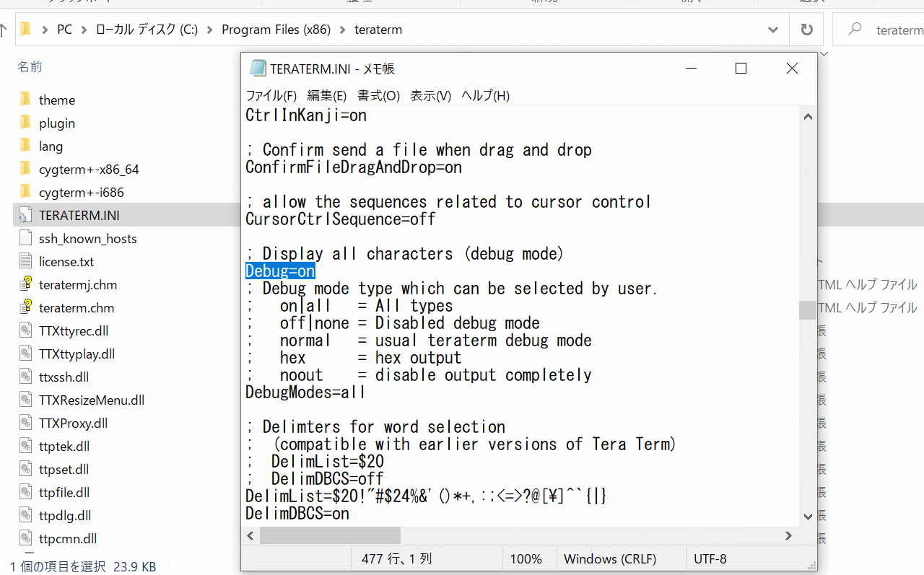
Task: Open the 表示(V) menu in Notepad
Action: click(x=431, y=95)
